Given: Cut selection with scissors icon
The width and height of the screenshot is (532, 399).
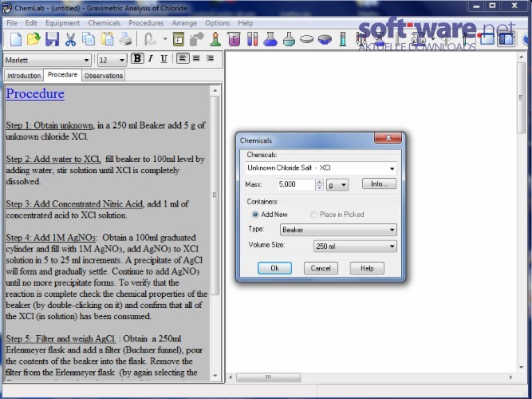Looking at the screenshot, I should (x=70, y=39).
